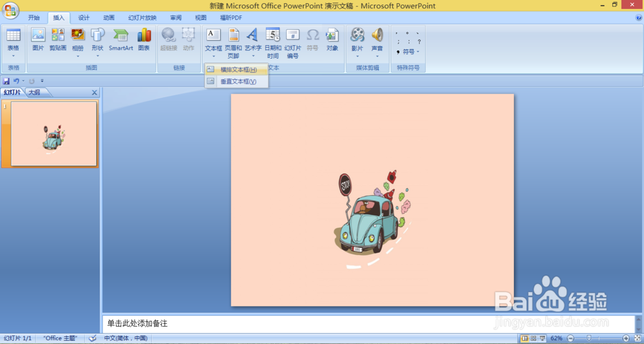The image size is (644, 344).
Task: Insert a table using 表格 icon
Action: coord(14,35)
